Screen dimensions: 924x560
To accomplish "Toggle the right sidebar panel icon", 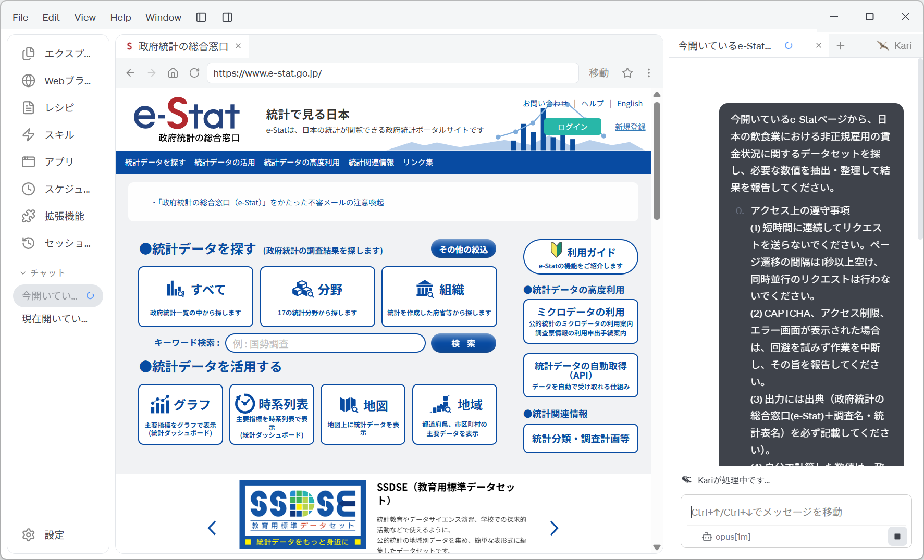I will pyautogui.click(x=227, y=17).
